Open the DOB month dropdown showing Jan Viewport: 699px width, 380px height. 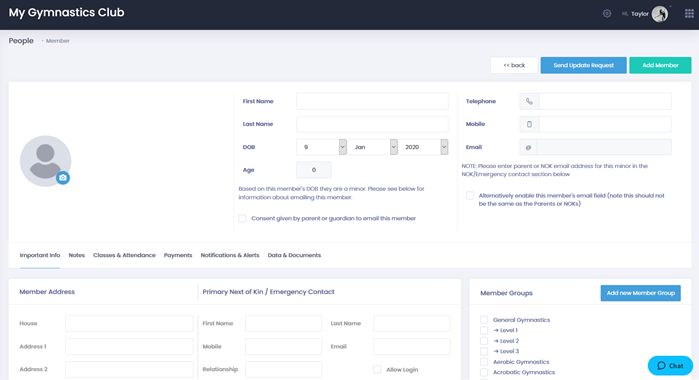point(372,147)
